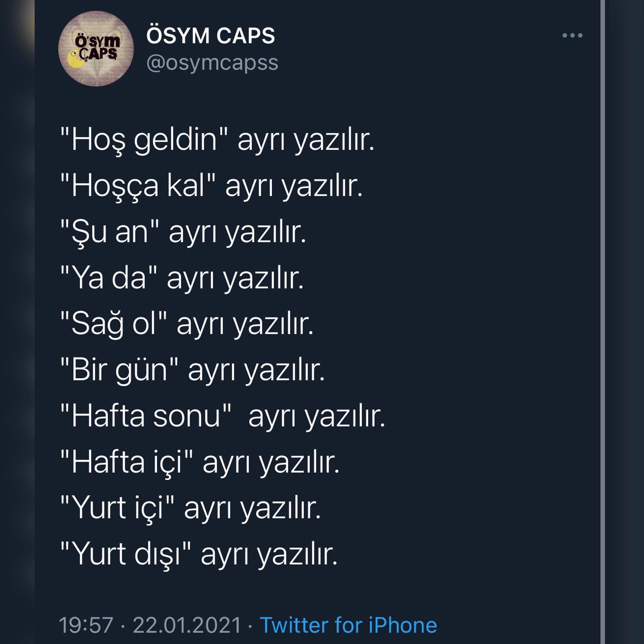Open the ÖSYM CAPS profile avatar
Screen dimensions: 644x644
point(96,49)
